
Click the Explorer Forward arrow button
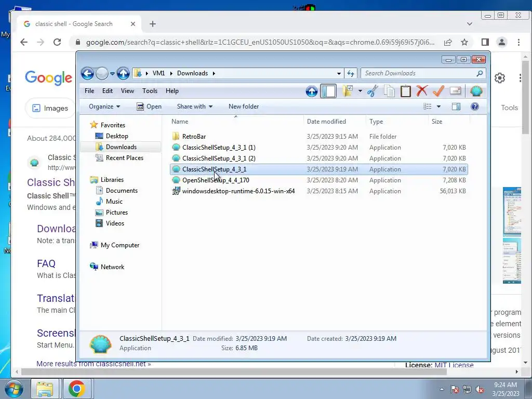point(102,73)
